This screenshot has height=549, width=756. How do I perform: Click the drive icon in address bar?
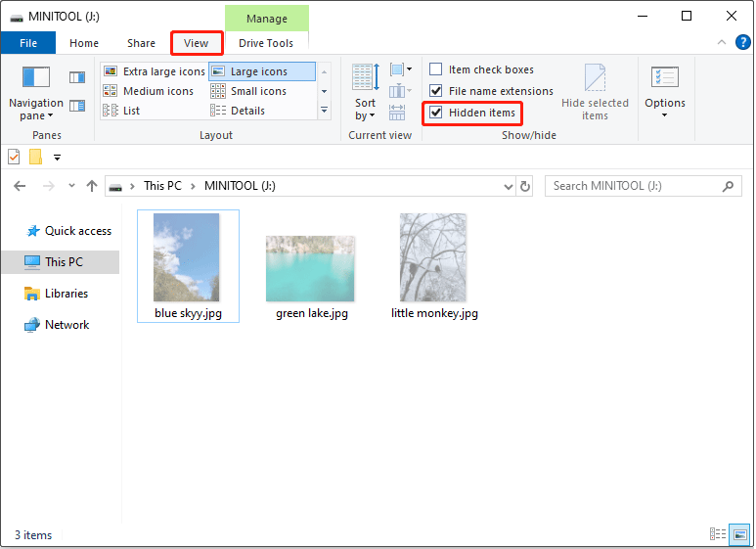coord(115,187)
